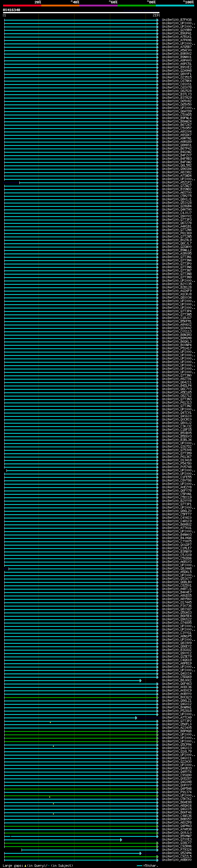Click hit label UniRef100_B9SXE2
197x868 pixels.
click(x=177, y=67)
